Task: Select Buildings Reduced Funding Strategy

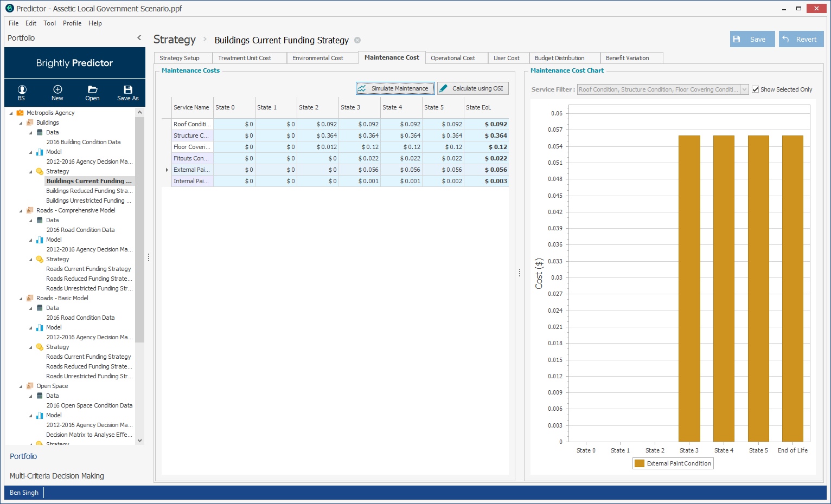Action: [89, 191]
